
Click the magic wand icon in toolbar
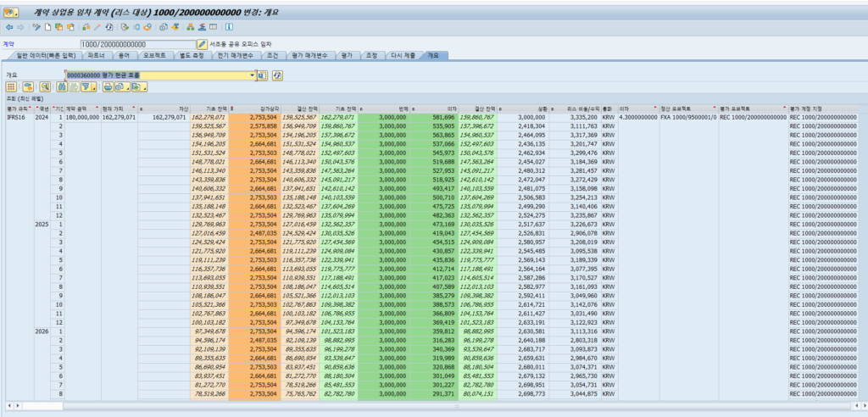97,27
